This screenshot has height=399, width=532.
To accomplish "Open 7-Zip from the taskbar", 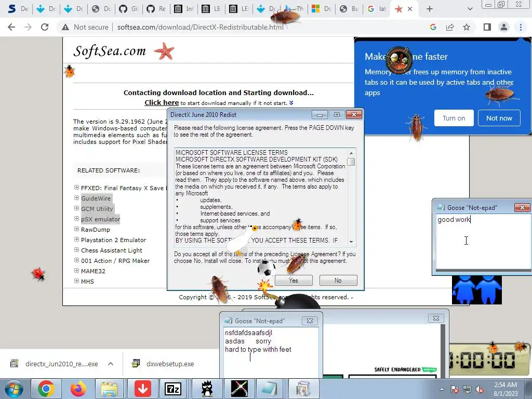I will coord(173,389).
